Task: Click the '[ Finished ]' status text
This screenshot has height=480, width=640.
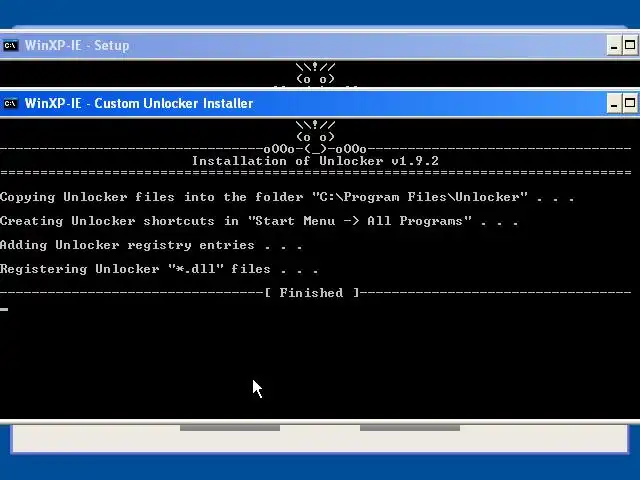Action: 312,293
